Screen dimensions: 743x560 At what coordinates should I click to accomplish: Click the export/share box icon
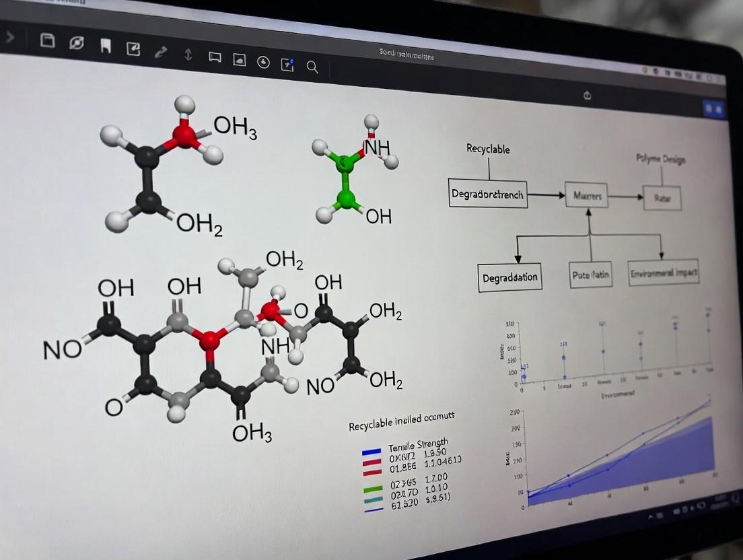[x=134, y=47]
